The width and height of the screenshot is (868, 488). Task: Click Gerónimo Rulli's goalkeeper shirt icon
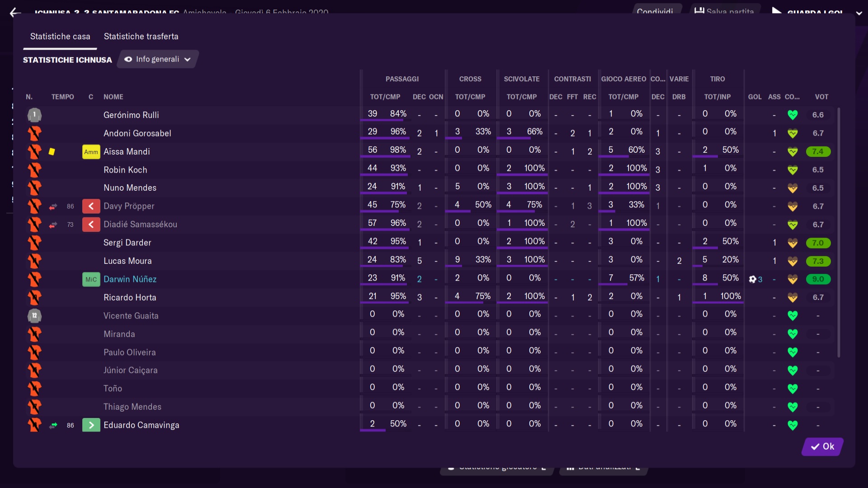34,115
